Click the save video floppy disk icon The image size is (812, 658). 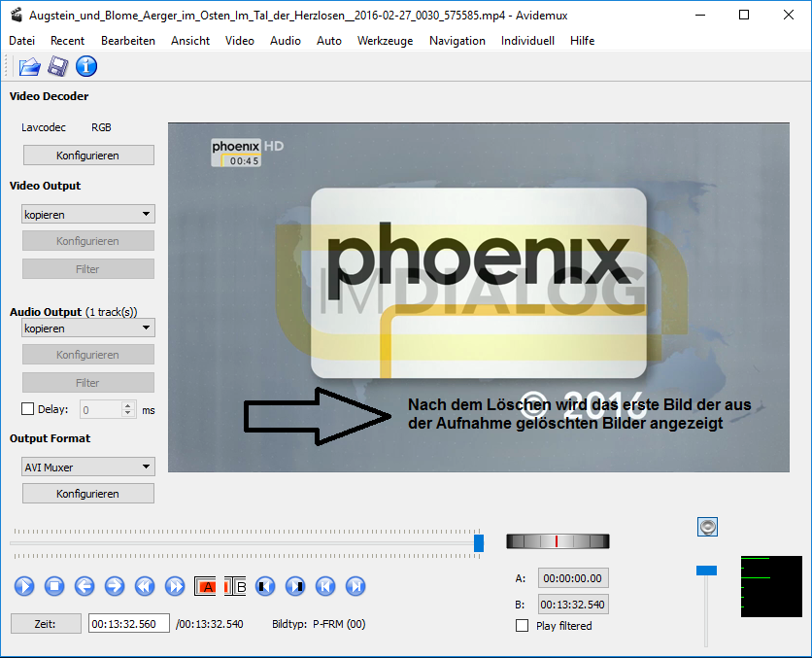[x=58, y=66]
